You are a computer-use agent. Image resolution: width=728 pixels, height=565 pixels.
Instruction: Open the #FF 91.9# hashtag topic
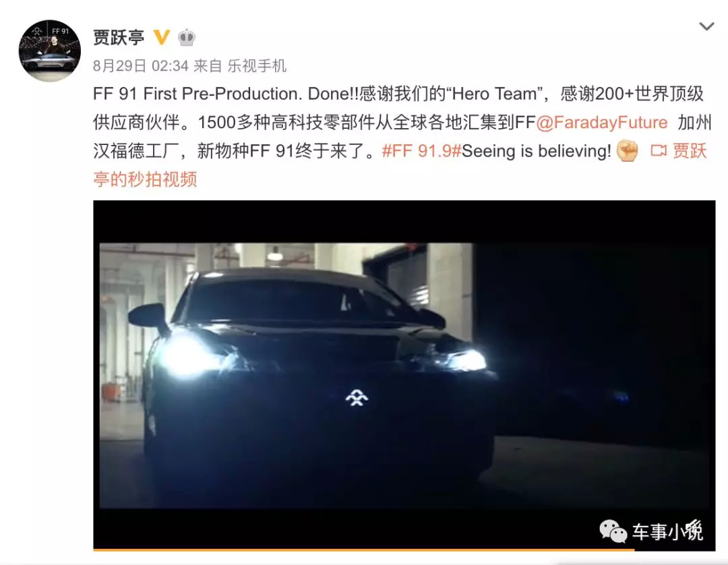pyautogui.click(x=421, y=151)
